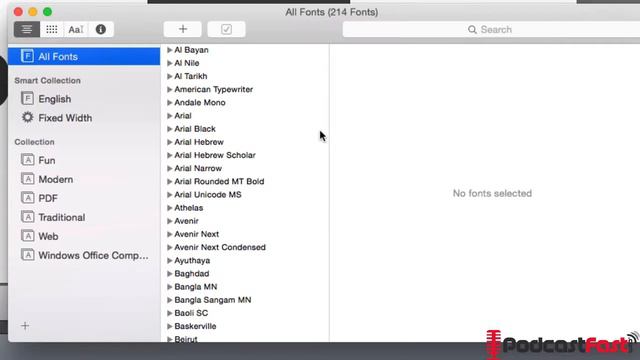Toggle the enable/disable font checkmark button
This screenshot has height=360, width=640.
pos(227,29)
